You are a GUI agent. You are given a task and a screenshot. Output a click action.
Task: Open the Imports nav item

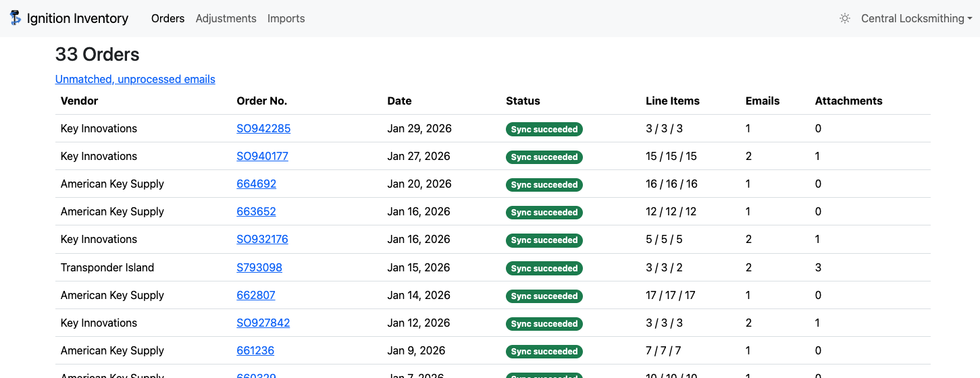point(286,18)
